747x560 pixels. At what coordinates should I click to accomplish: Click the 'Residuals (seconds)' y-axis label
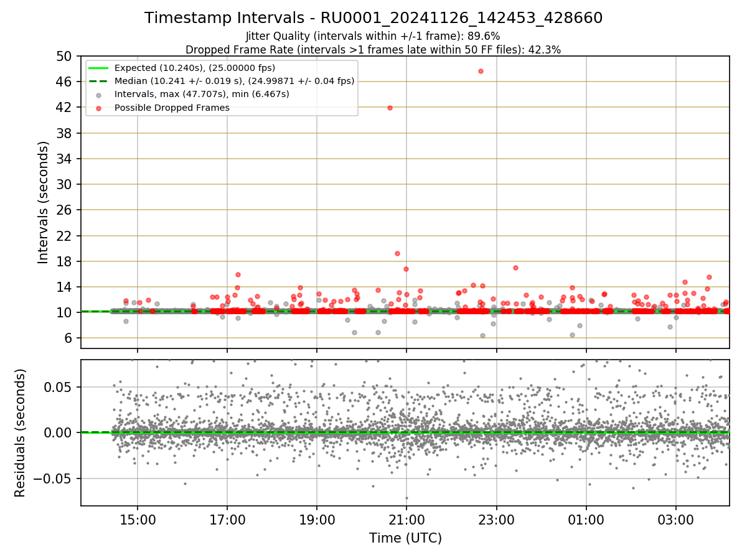pyautogui.click(x=21, y=432)
